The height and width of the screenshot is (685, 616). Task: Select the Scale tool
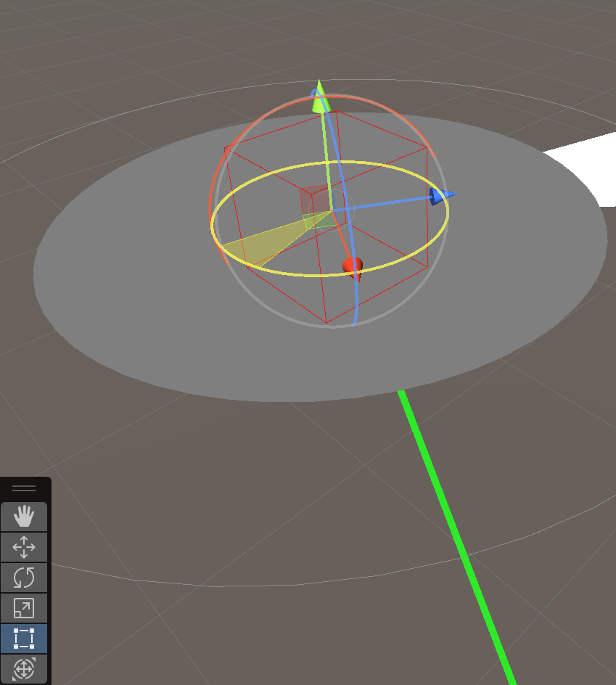click(24, 608)
